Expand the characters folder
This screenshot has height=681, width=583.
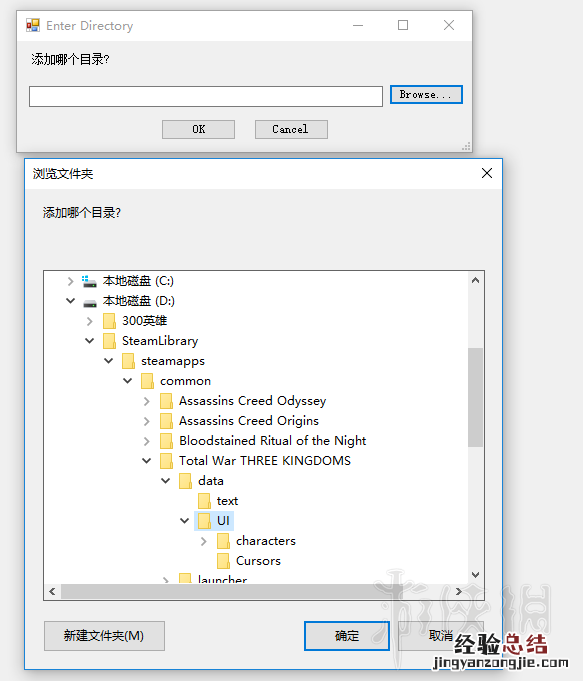[204, 541]
